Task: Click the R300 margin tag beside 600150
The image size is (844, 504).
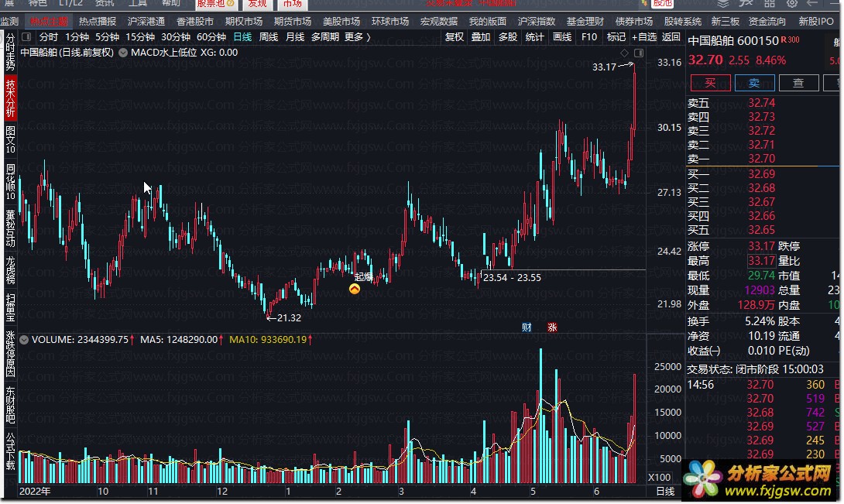Action: coord(790,39)
